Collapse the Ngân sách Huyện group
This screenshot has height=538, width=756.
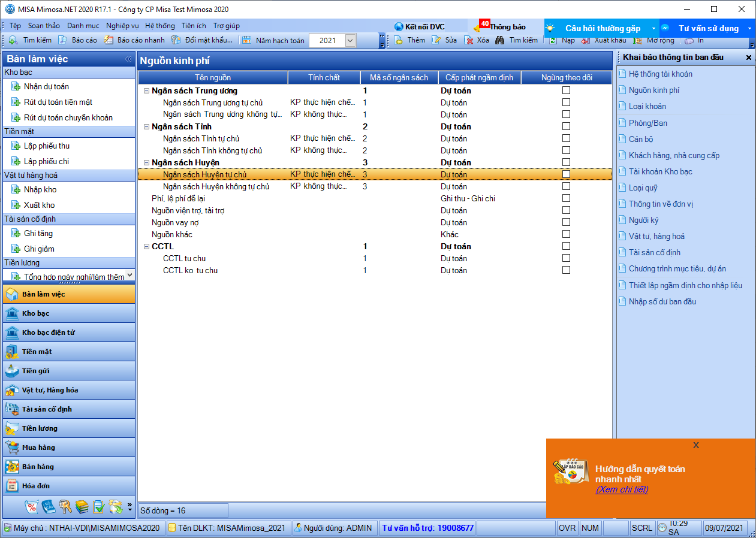(x=147, y=163)
